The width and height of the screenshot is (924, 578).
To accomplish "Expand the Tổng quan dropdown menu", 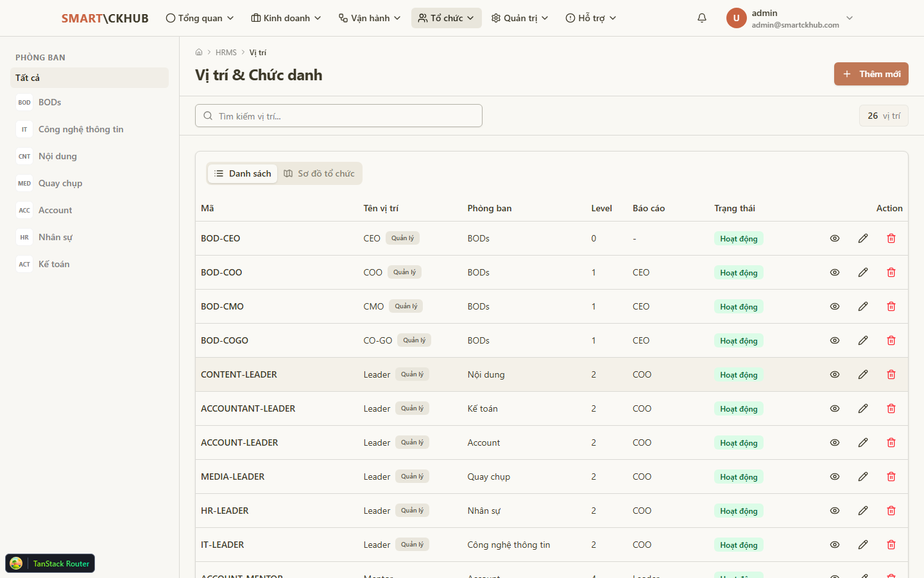I will click(200, 18).
